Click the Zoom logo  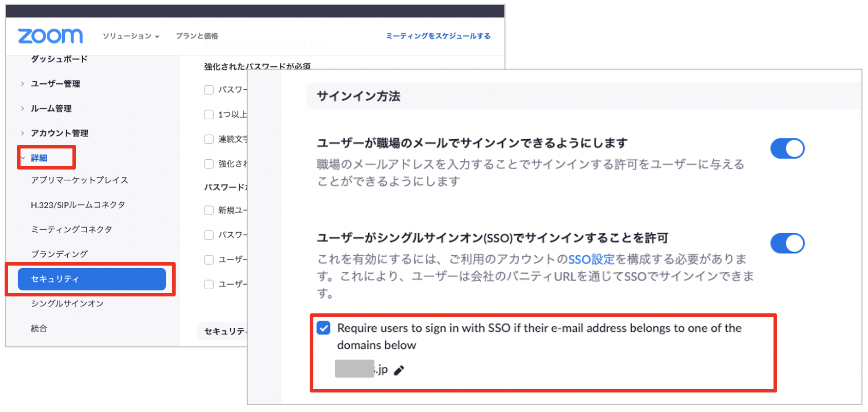coord(50,36)
